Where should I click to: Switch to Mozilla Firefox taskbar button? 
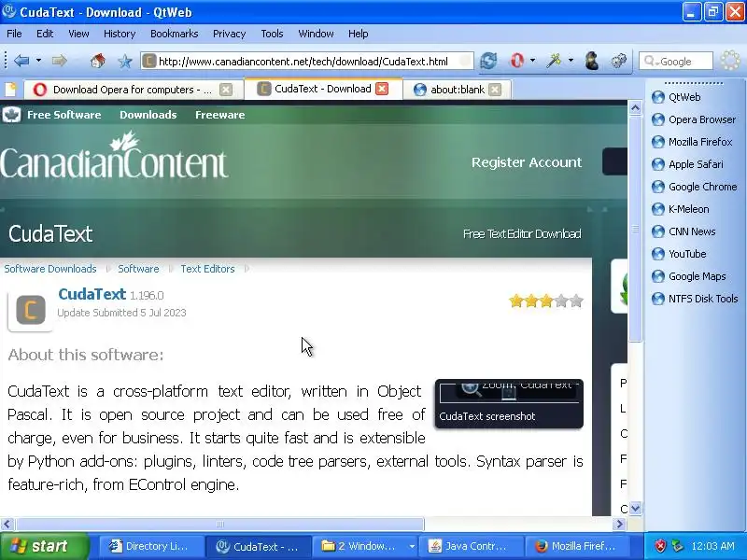[x=576, y=546]
